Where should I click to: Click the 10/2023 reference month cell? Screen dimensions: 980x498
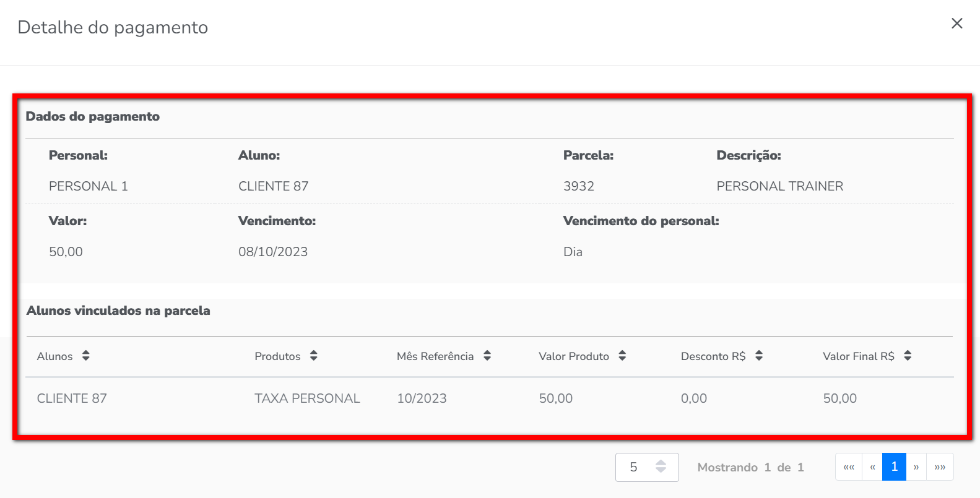click(422, 398)
